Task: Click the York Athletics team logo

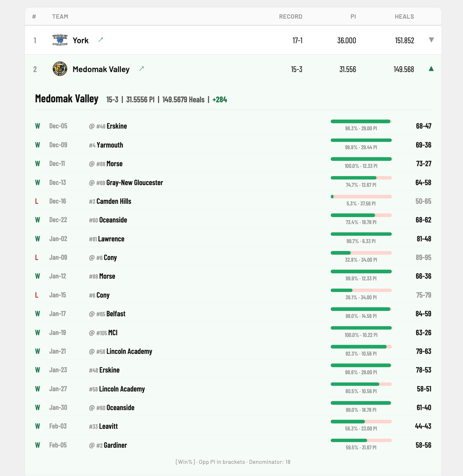Action: [60, 40]
